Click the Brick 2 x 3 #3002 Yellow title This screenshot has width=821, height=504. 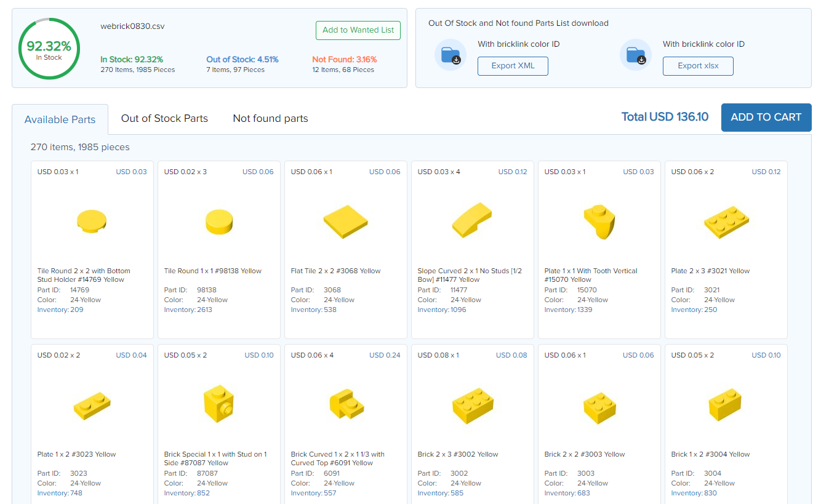(x=458, y=454)
